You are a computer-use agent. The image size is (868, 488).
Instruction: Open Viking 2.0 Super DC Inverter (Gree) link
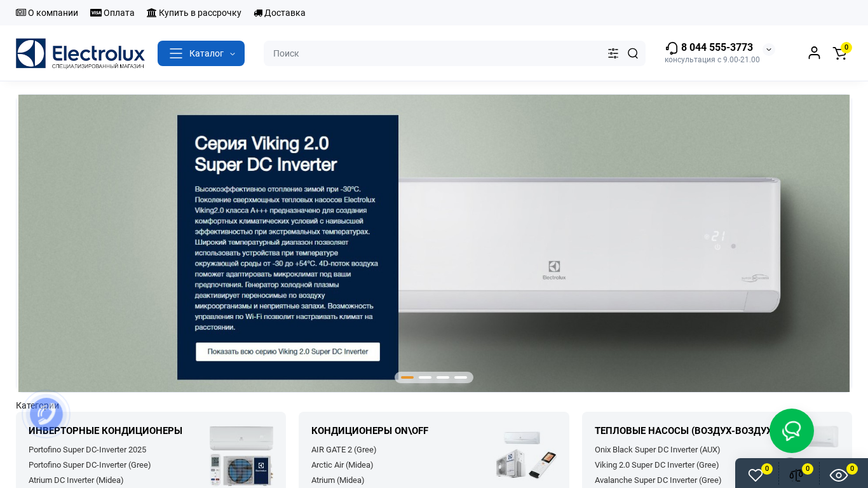(x=657, y=465)
